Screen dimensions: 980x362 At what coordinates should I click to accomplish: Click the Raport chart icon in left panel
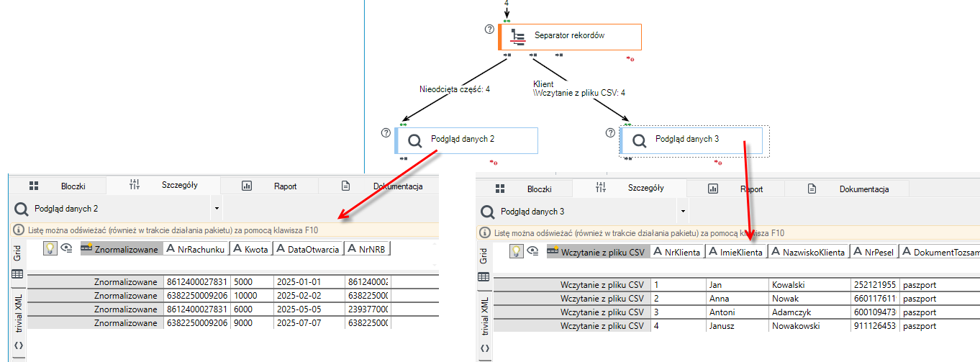(247, 186)
